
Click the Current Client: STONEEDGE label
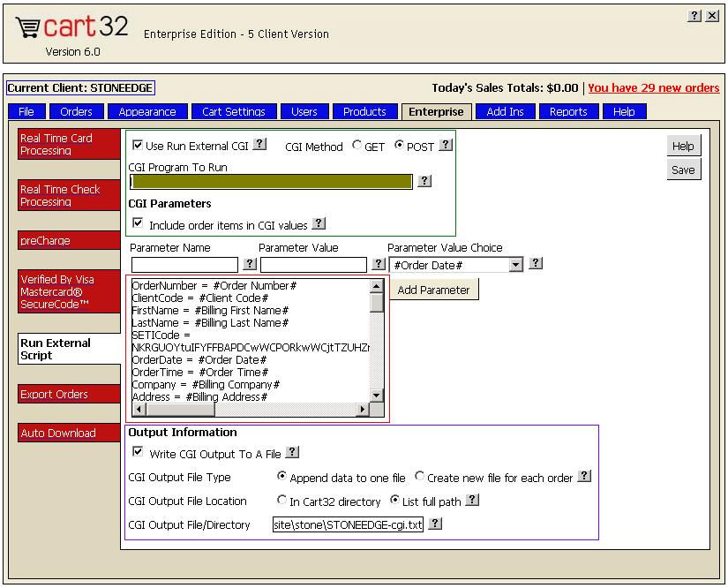click(x=80, y=87)
